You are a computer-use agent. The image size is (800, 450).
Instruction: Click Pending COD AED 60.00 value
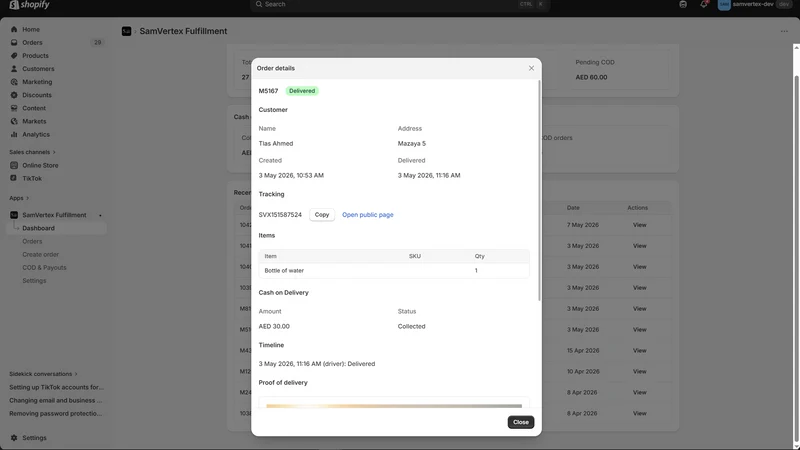tap(591, 78)
